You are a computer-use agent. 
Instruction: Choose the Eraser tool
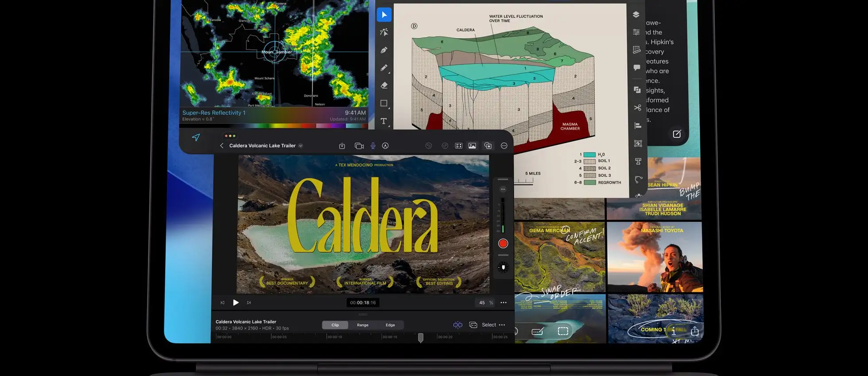[384, 86]
